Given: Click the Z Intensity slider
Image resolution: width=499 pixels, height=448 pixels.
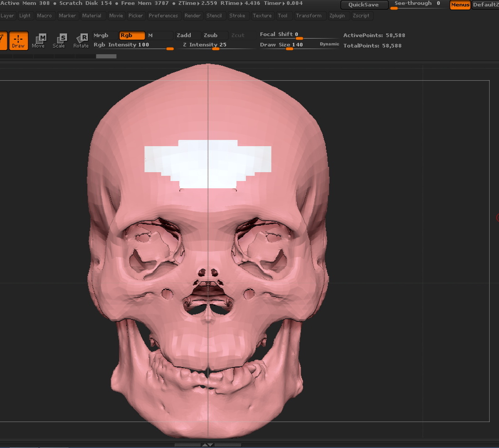Looking at the screenshot, I should 215,45.
